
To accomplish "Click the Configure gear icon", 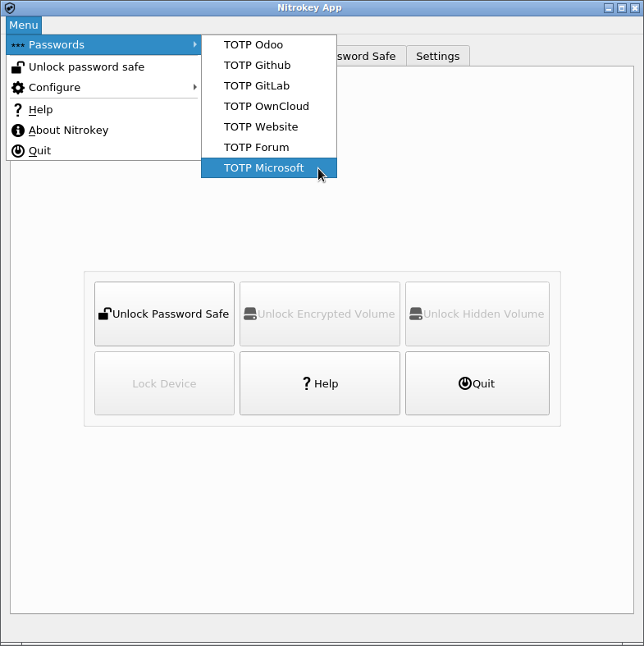I will 17,88.
